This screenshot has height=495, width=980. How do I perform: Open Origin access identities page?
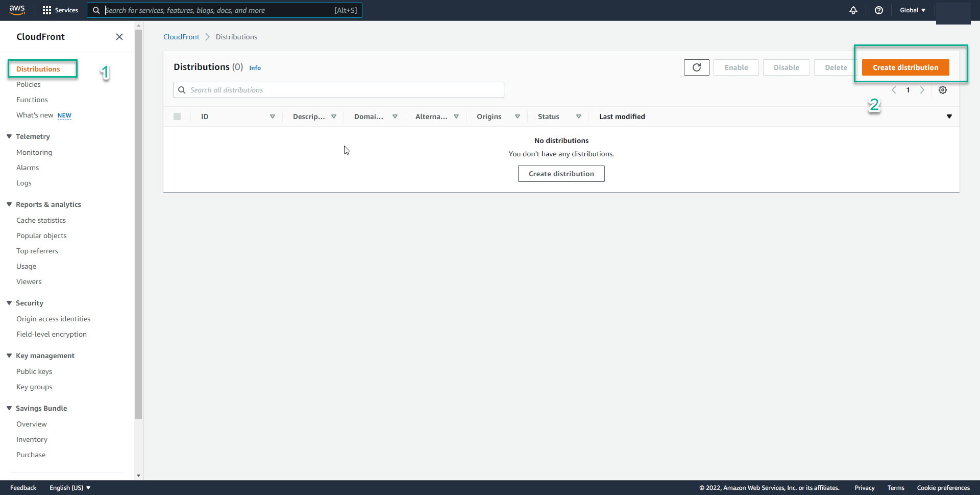pos(53,319)
